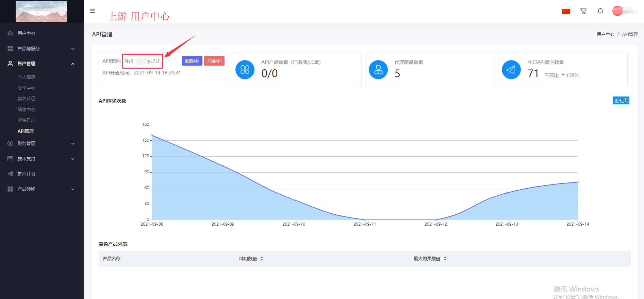Expand the 财务管理 sidebar menu
The width and height of the screenshot is (644, 299).
pyautogui.click(x=42, y=143)
